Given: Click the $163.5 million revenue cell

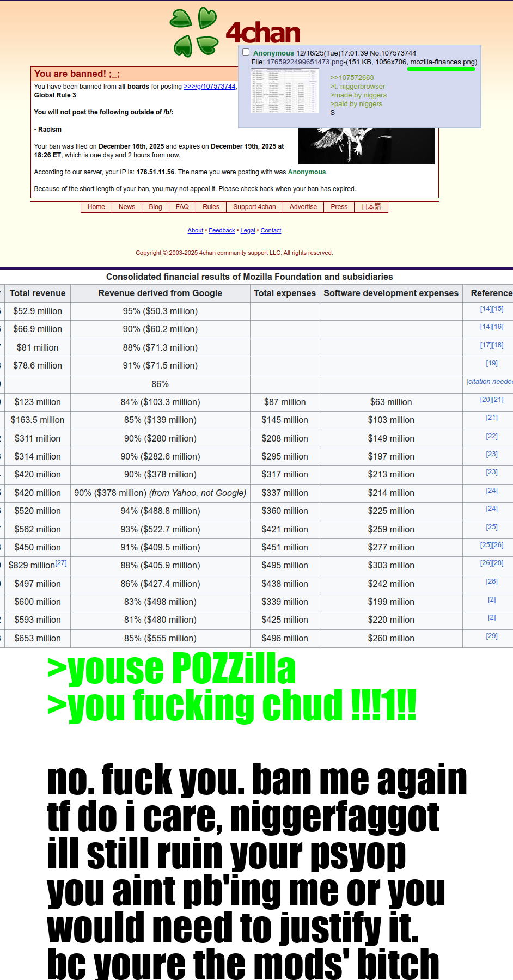Looking at the screenshot, I should tap(38, 420).
